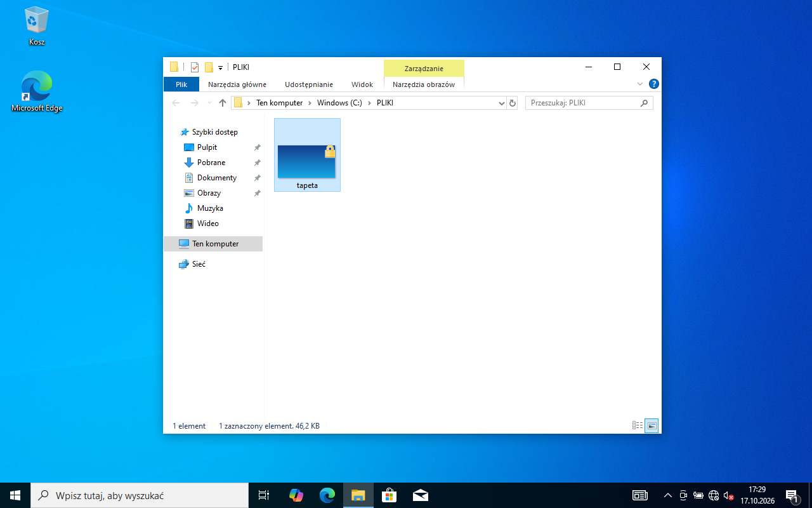Go up one folder level
This screenshot has height=508, width=812.
[222, 103]
